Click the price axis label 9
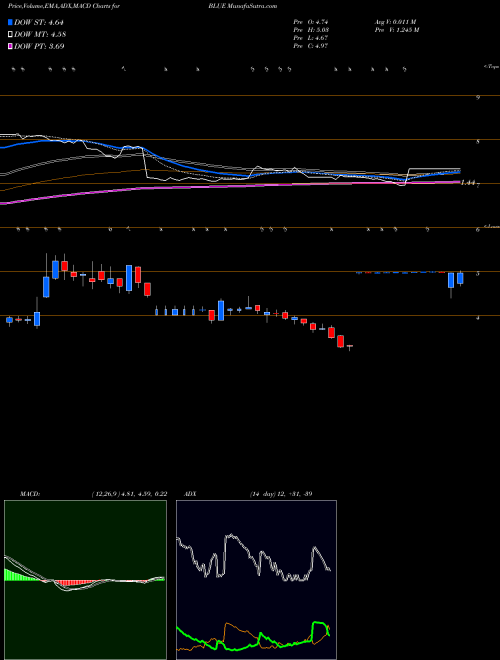 478,98
